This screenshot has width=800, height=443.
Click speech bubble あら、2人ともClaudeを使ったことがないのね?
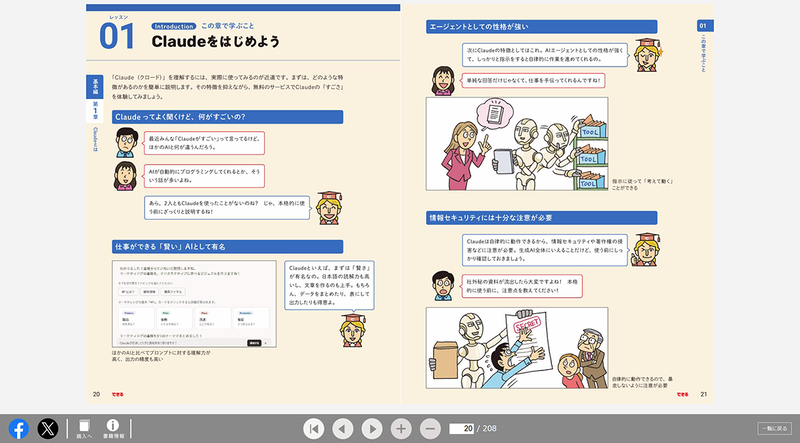227,207
